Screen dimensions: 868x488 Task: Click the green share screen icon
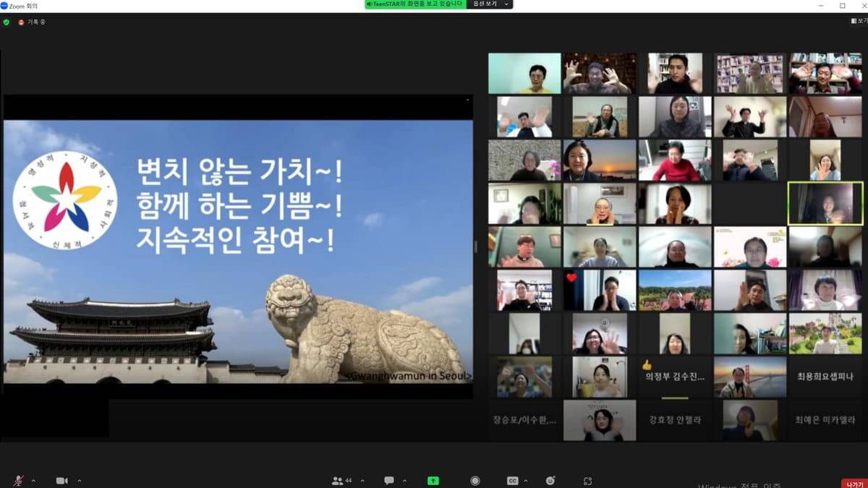[x=433, y=481]
